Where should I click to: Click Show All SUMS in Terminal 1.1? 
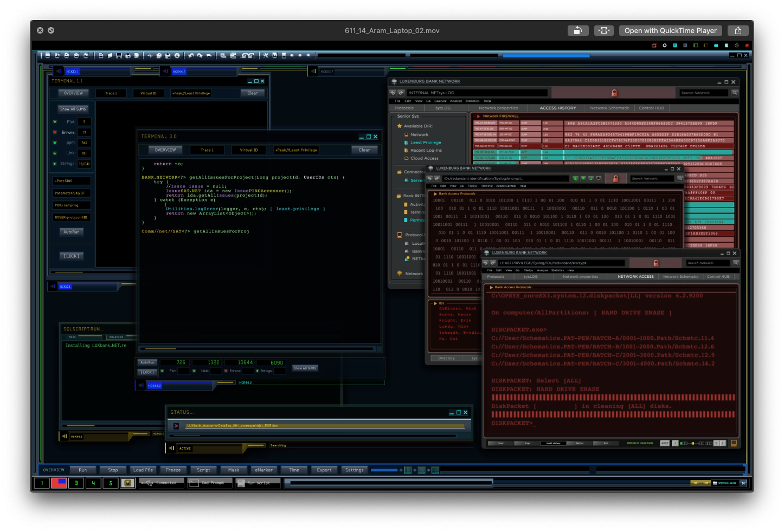click(73, 109)
